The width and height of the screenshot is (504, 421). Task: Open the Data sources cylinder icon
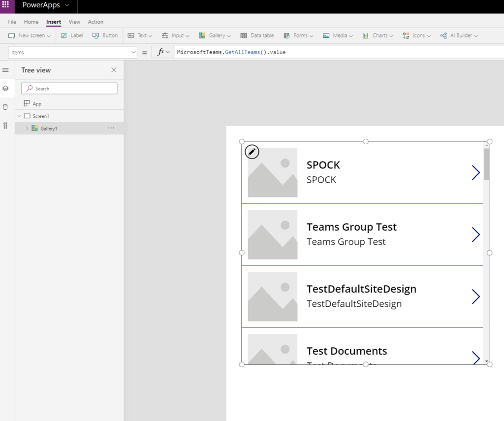[x=5, y=107]
